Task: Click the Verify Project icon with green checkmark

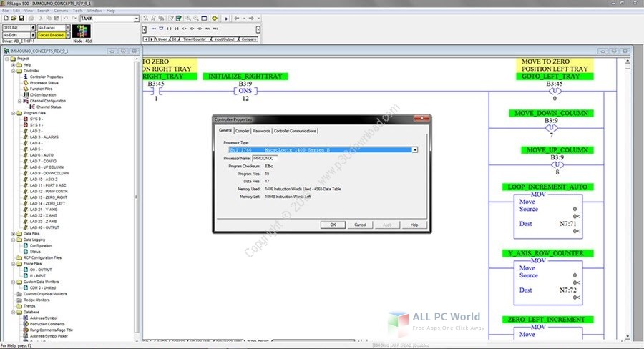Action: [x=179, y=19]
